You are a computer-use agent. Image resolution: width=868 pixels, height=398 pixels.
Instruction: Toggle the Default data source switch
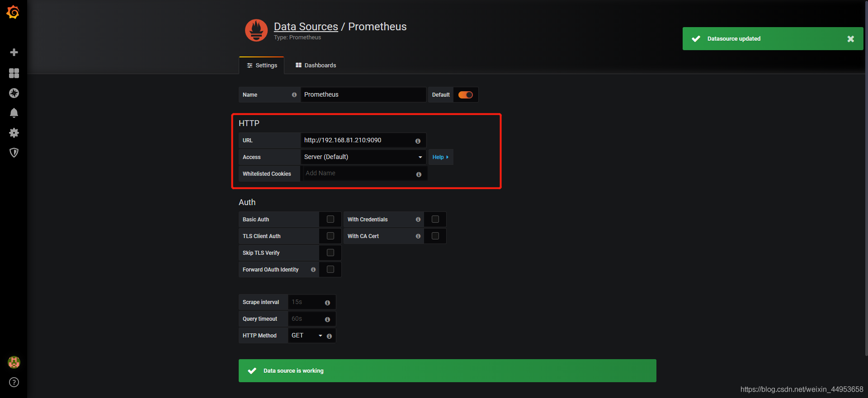tap(466, 95)
